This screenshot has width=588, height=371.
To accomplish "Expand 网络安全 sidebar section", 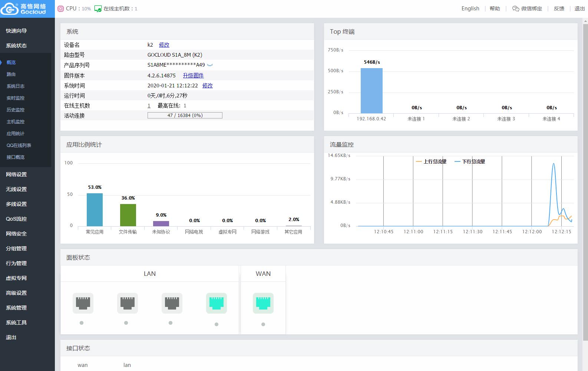I will pos(16,234).
